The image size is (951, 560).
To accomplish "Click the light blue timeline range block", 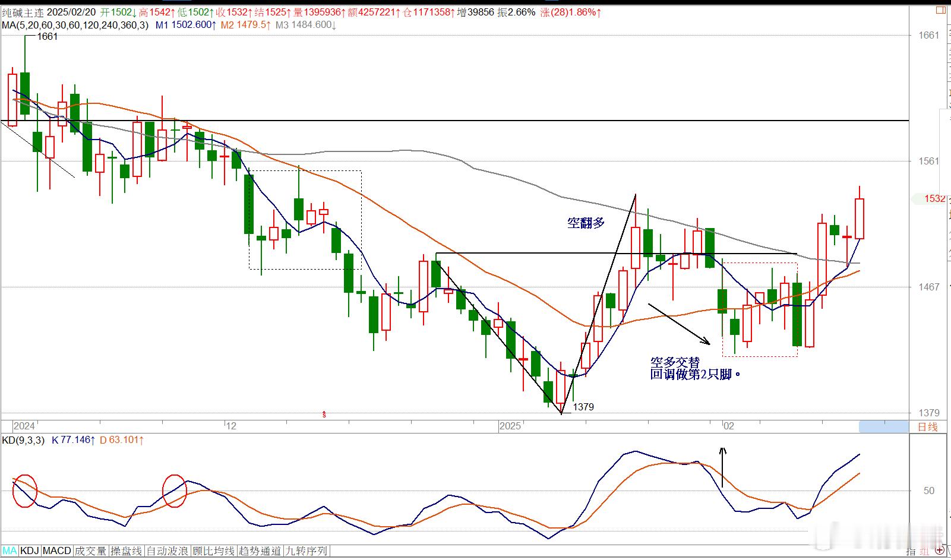I will 884,426.
